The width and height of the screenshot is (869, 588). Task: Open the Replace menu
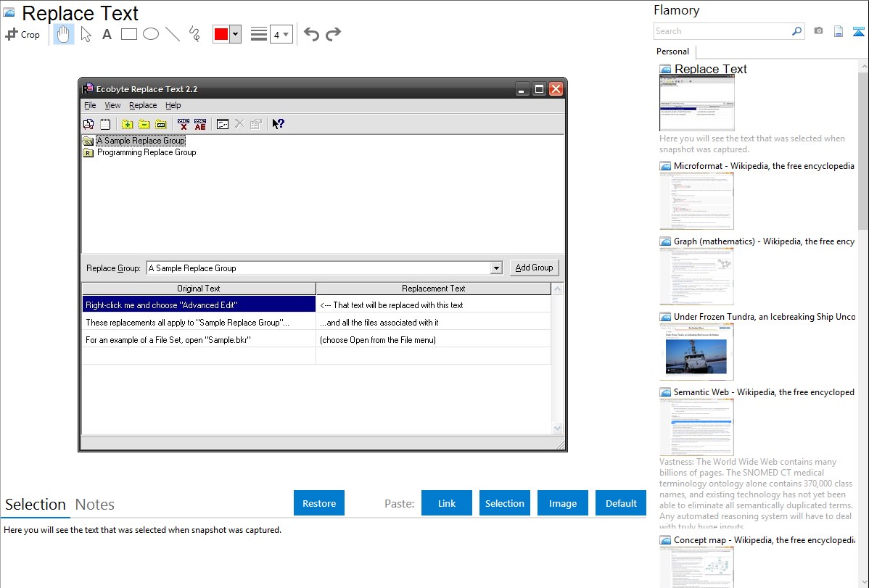point(143,105)
